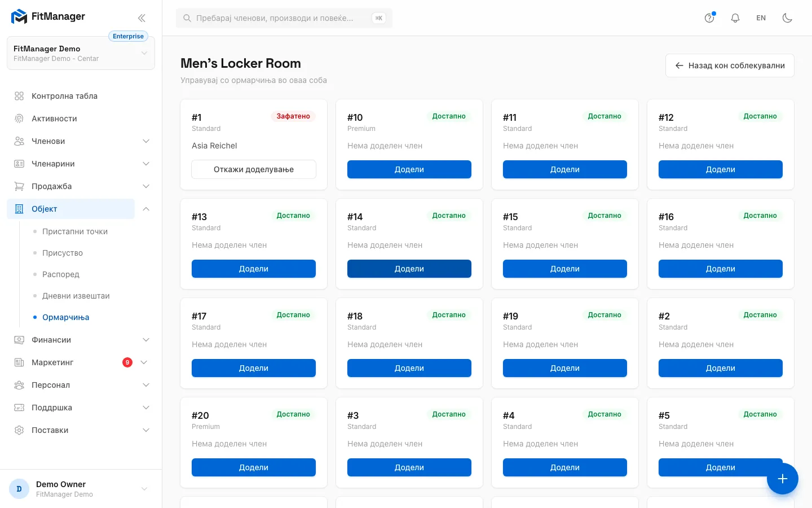Go back via Назад кон соблекувални

tap(730, 65)
